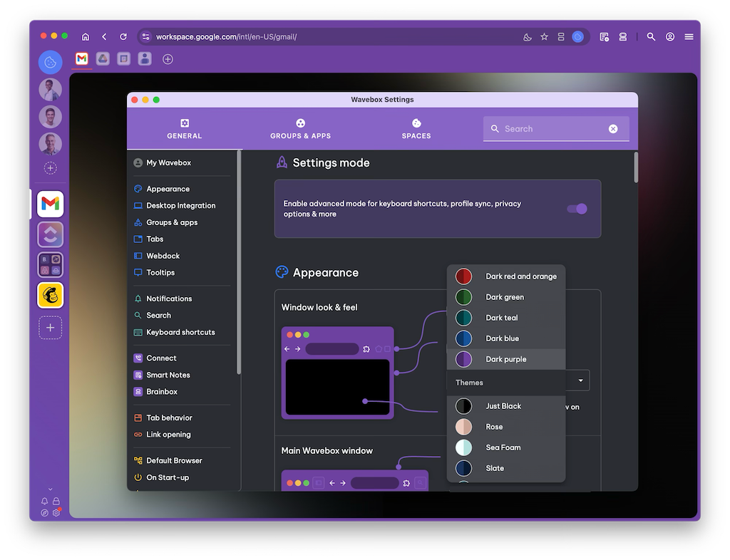Open Smart Notes in settings sidebar
Image resolution: width=730 pixels, height=560 pixels.
click(162, 375)
